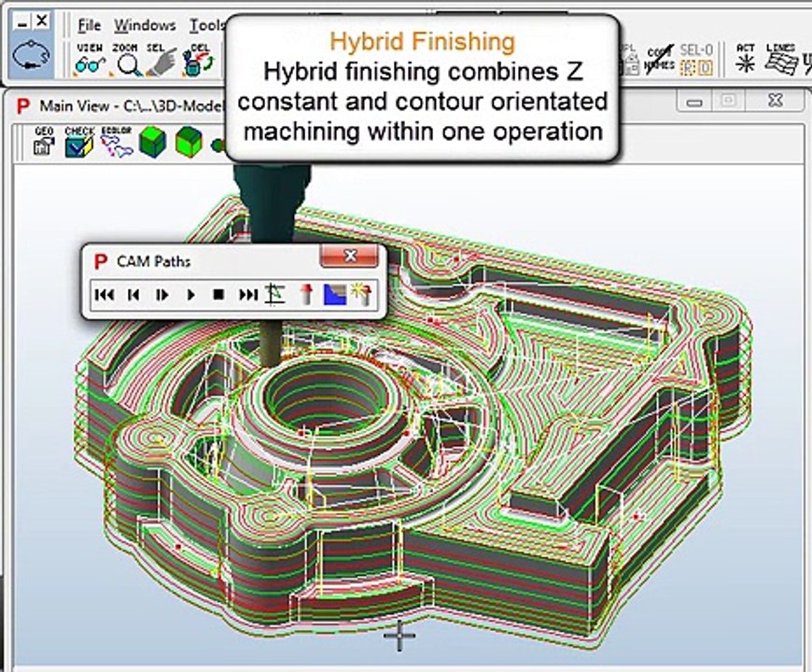
Task: Click the DEL delete tool icon
Action: [x=197, y=60]
